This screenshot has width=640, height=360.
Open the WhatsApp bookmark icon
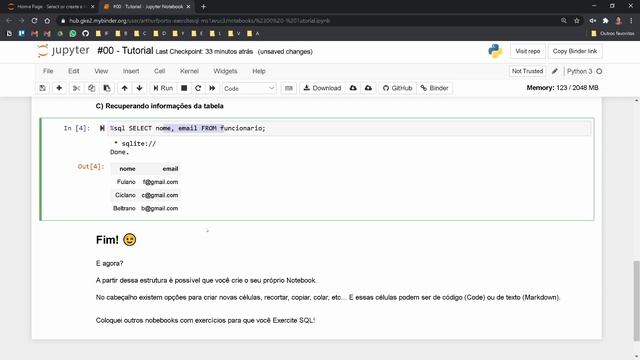coord(73,33)
